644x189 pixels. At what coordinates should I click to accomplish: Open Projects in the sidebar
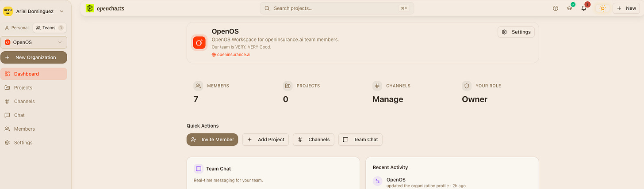pyautogui.click(x=34, y=87)
